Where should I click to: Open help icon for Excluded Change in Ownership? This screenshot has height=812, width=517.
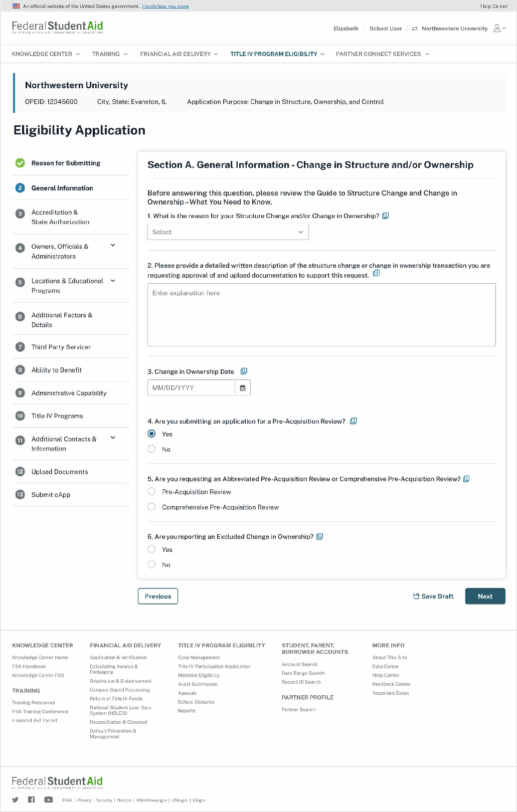(x=319, y=536)
